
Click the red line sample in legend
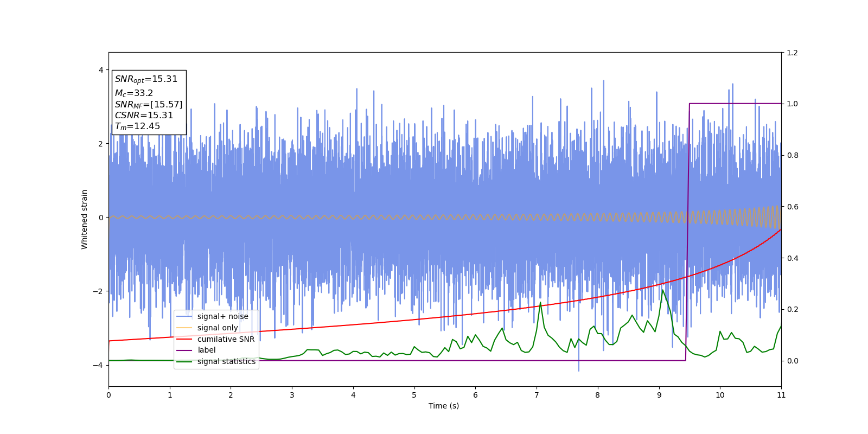click(x=184, y=339)
